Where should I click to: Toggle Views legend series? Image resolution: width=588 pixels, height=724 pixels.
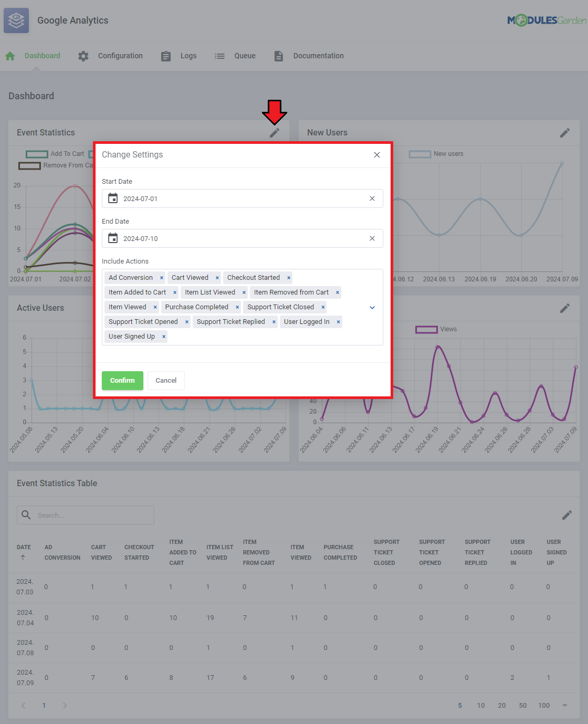[x=436, y=329]
